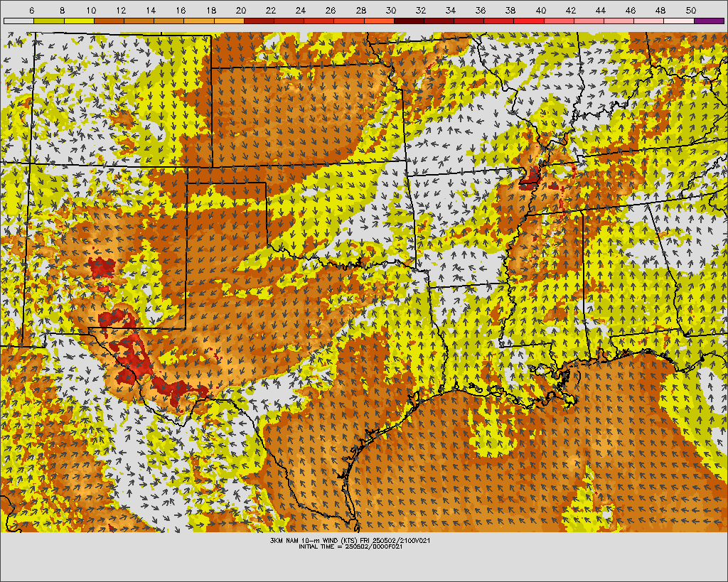This screenshot has height=582, width=728.
Task: Choose the 34–36 knots legend swatch
Action: point(469,21)
